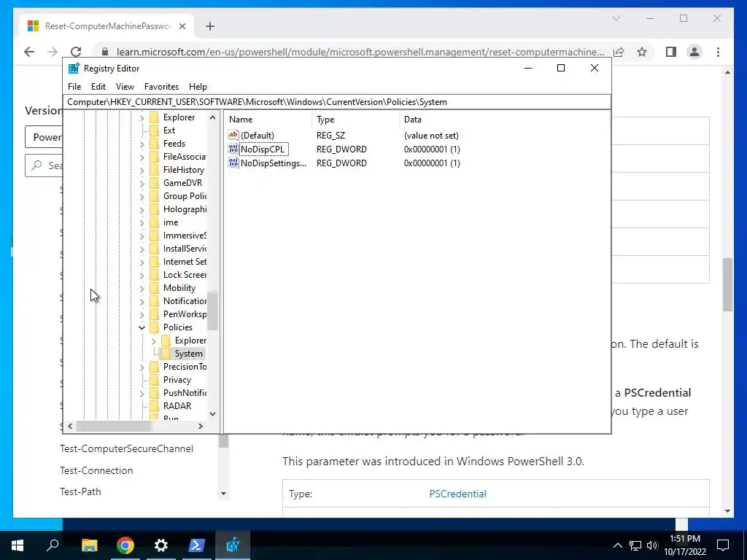Expand the Feeds key
Screen dimensions: 747x560
(x=142, y=144)
